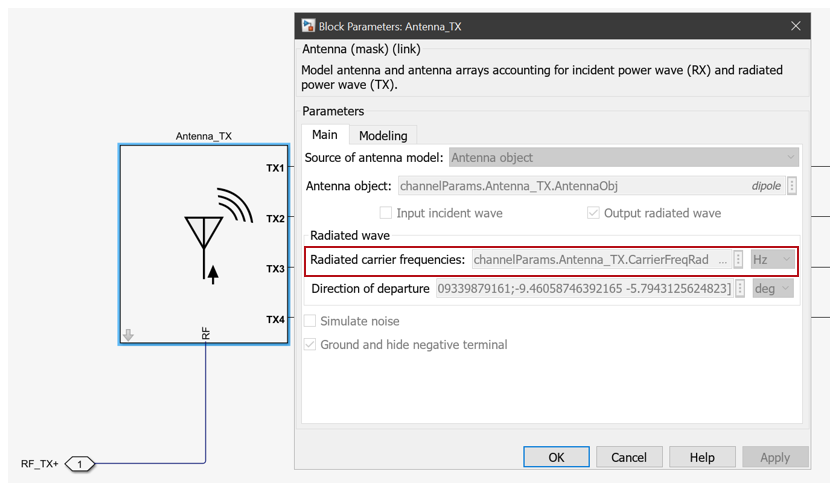Click the TX2 output port label
The height and width of the screenshot is (492, 830).
(275, 218)
